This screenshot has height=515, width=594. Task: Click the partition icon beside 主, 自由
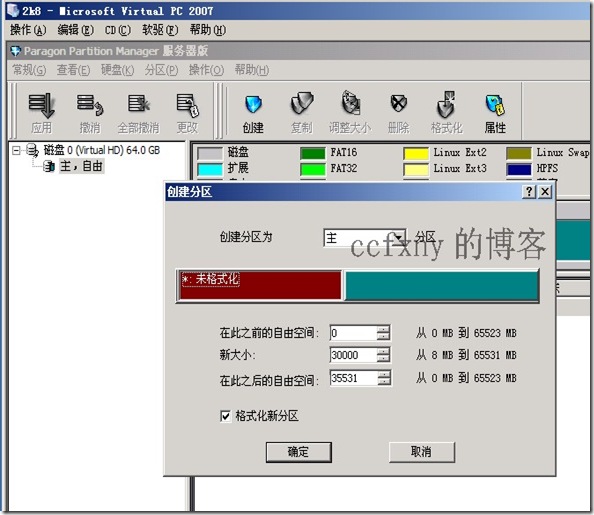click(49, 166)
